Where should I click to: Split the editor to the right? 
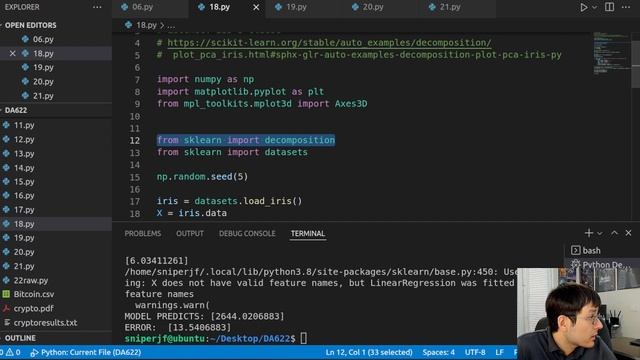point(609,7)
